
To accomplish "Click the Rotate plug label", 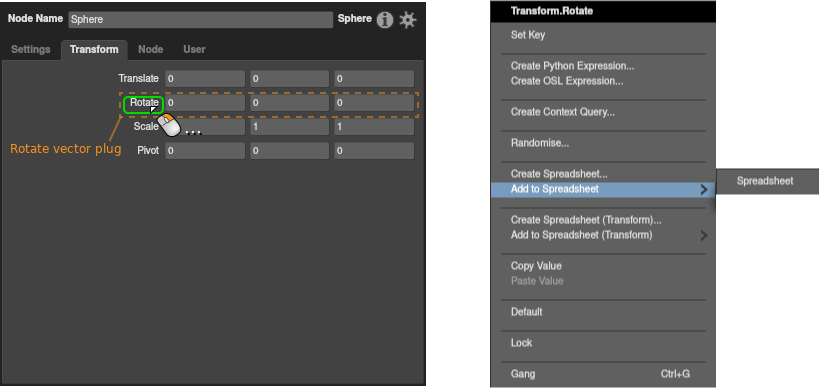I will 144,103.
